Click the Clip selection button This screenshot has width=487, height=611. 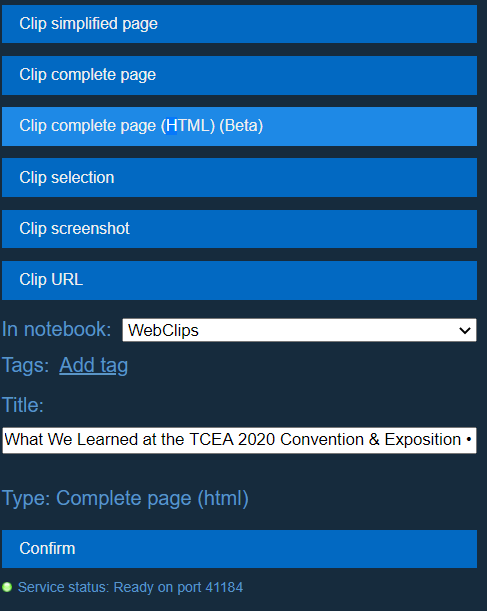(239, 177)
